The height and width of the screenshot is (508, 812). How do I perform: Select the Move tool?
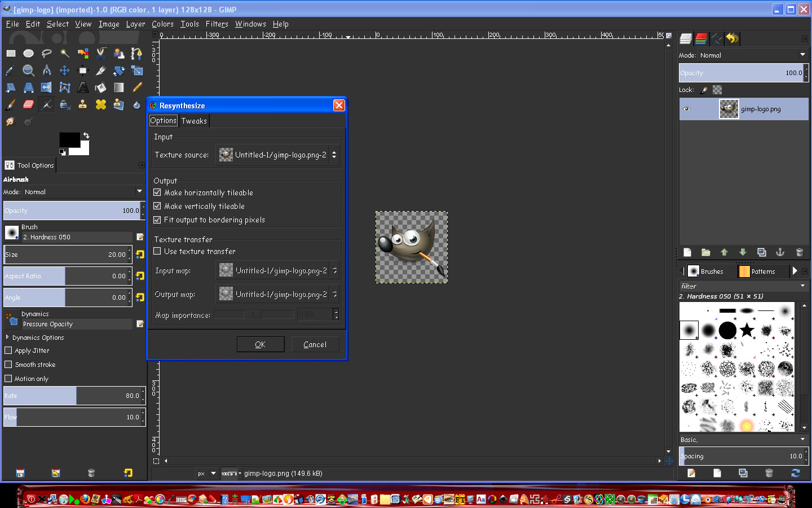point(65,71)
